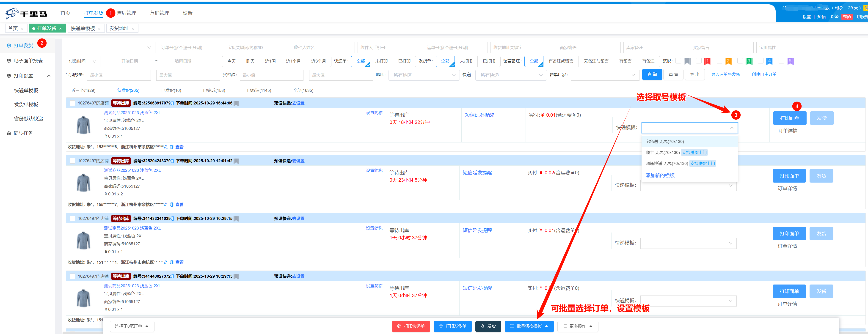Select checkbox for order 341433341039
868x334 pixels.
pos(72,219)
